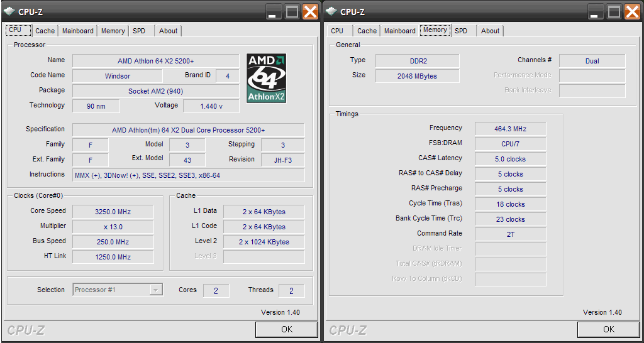644x343 pixels.
Task: Click Cycle Time (Tras) value 18 clocks
Action: 511,204
